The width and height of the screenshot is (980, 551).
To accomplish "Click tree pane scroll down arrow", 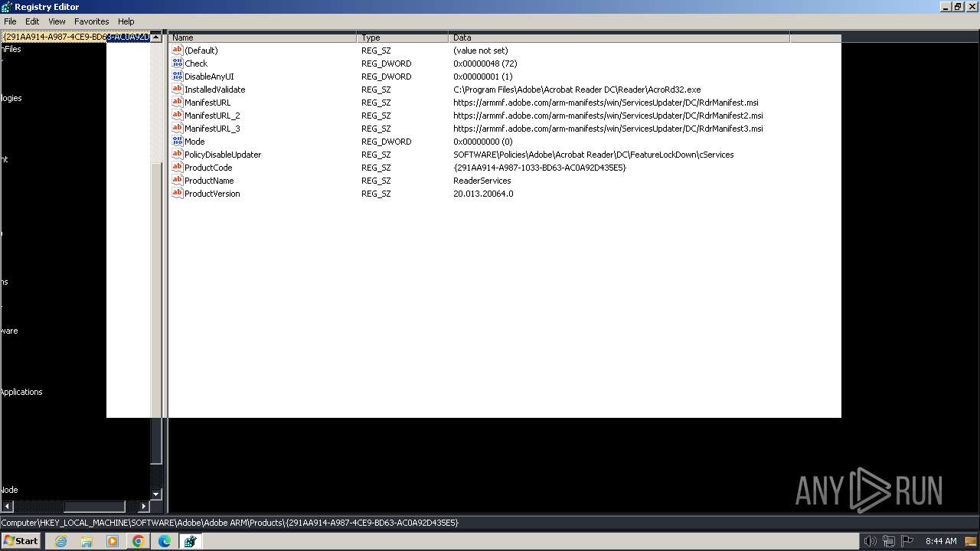I will (x=156, y=494).
